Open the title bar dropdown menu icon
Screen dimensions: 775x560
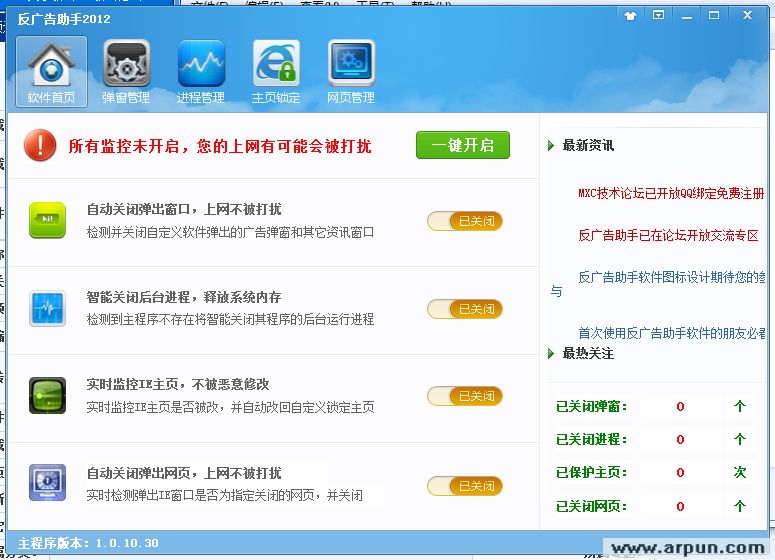point(658,15)
